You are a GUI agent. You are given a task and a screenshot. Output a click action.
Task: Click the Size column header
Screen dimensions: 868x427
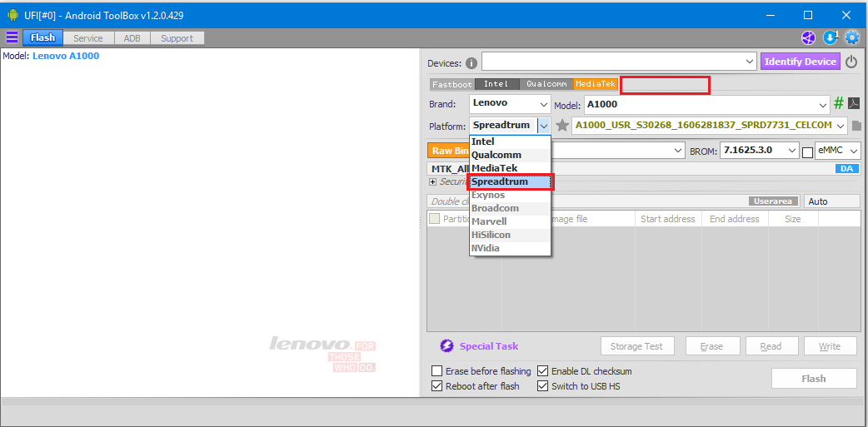[793, 219]
